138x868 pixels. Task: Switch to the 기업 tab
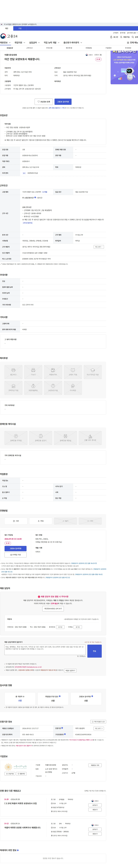point(20,28)
